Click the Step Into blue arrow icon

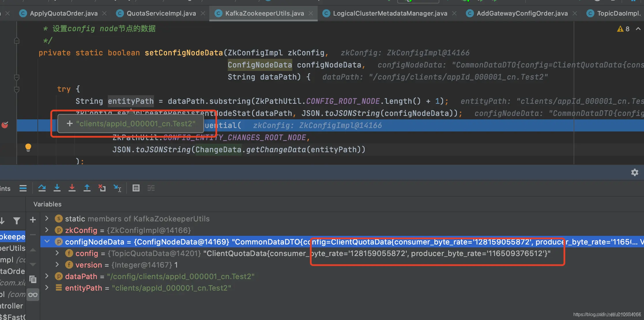pos(57,188)
